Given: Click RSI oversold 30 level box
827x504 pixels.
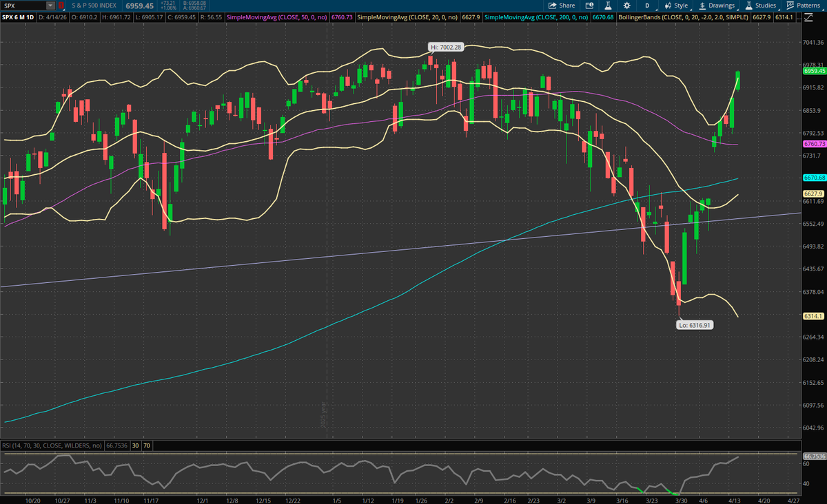Looking at the screenshot, I should (136, 445).
